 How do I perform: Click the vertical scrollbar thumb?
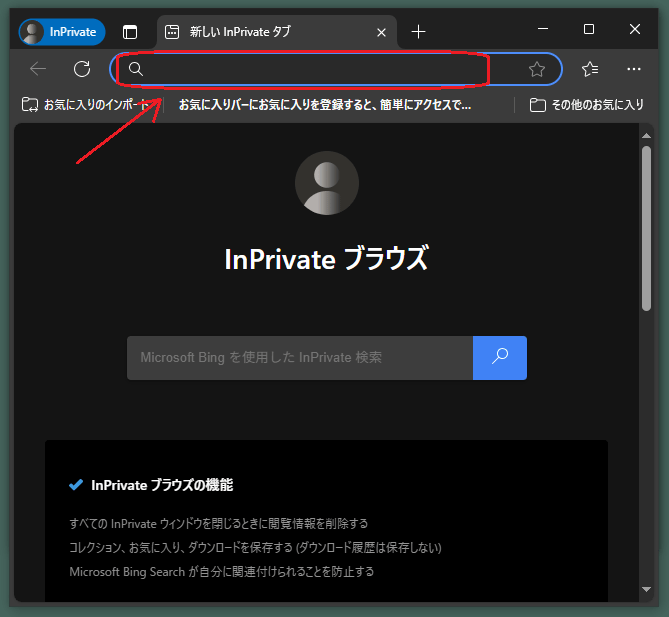point(646,228)
